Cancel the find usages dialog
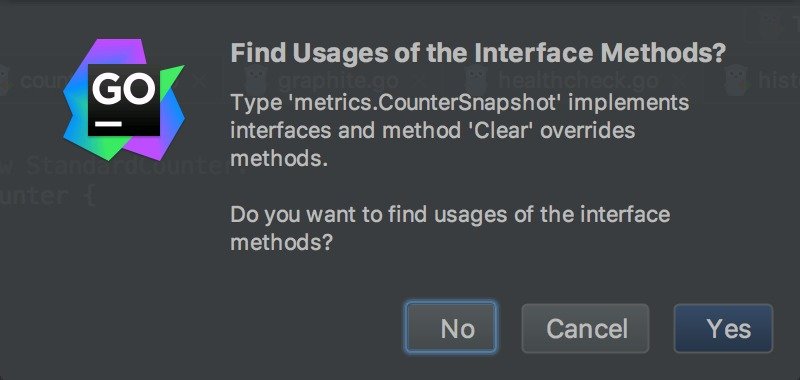This screenshot has width=800, height=380. click(x=585, y=328)
